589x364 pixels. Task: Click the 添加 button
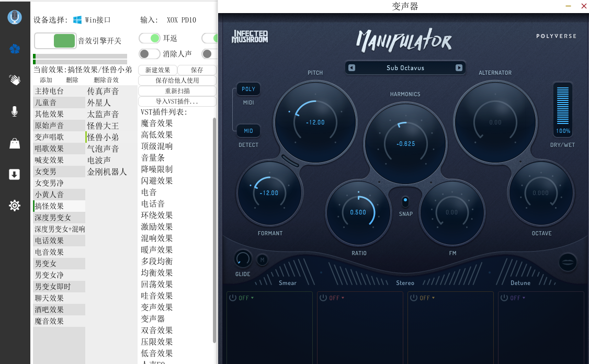tap(46, 80)
